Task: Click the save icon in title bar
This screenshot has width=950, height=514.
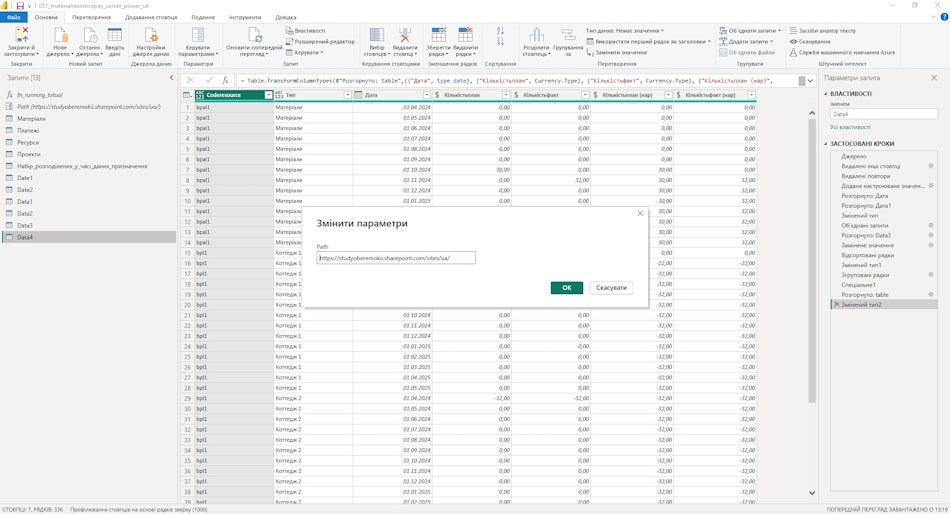Action: tap(20, 5)
